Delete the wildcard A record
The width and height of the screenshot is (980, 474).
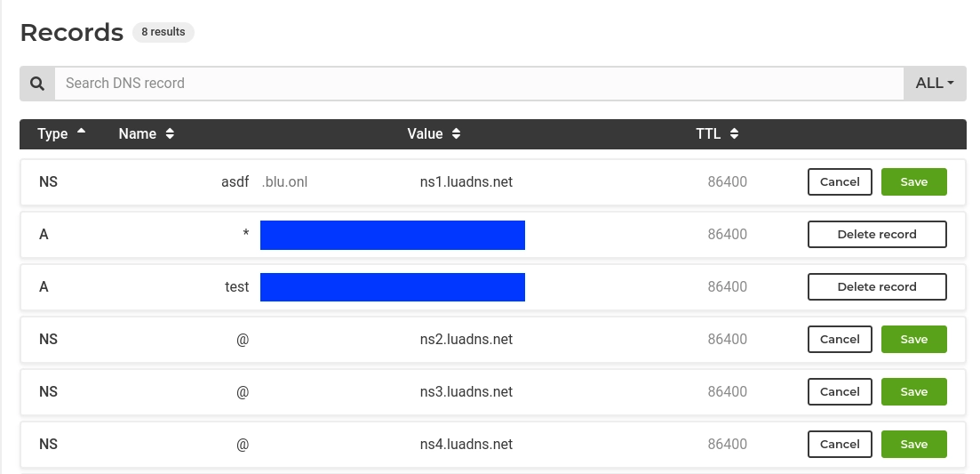(x=877, y=235)
